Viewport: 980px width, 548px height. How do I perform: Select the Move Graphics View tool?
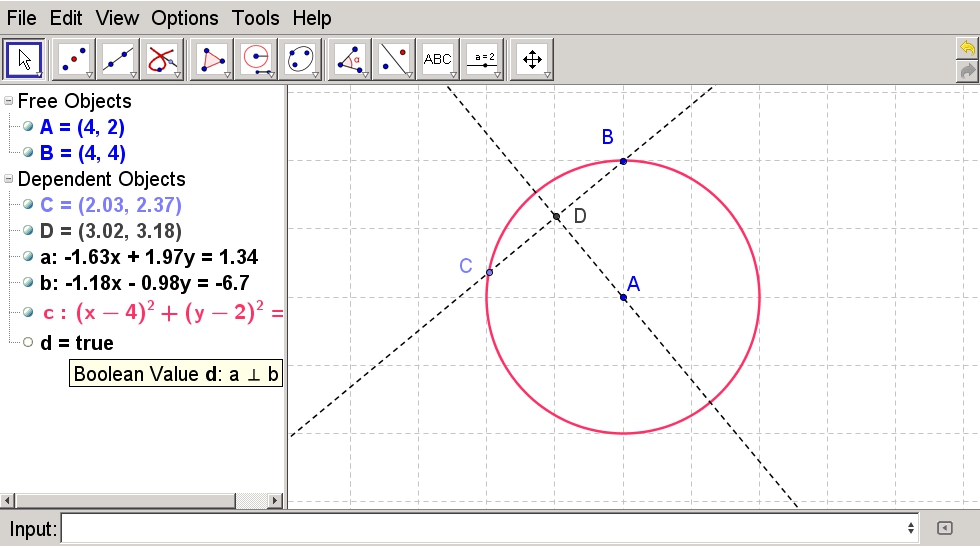coord(531,60)
